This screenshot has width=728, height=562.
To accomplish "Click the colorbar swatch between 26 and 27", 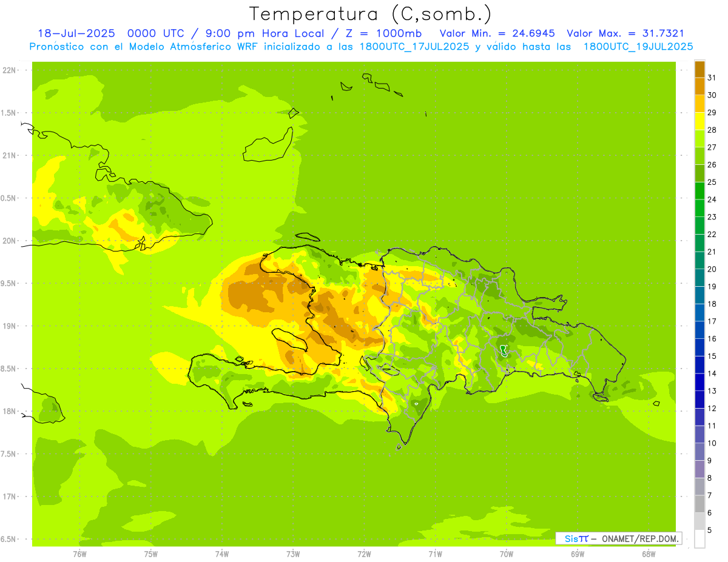I will point(699,156).
